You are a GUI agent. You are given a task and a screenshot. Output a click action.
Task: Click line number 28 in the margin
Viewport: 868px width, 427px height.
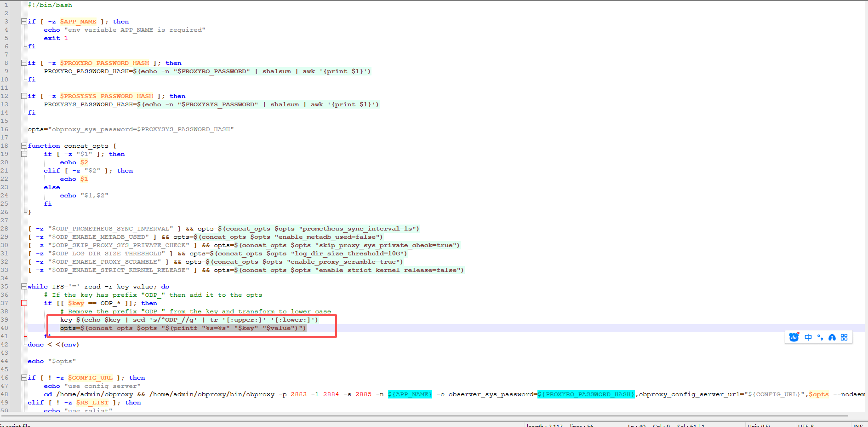(5, 229)
